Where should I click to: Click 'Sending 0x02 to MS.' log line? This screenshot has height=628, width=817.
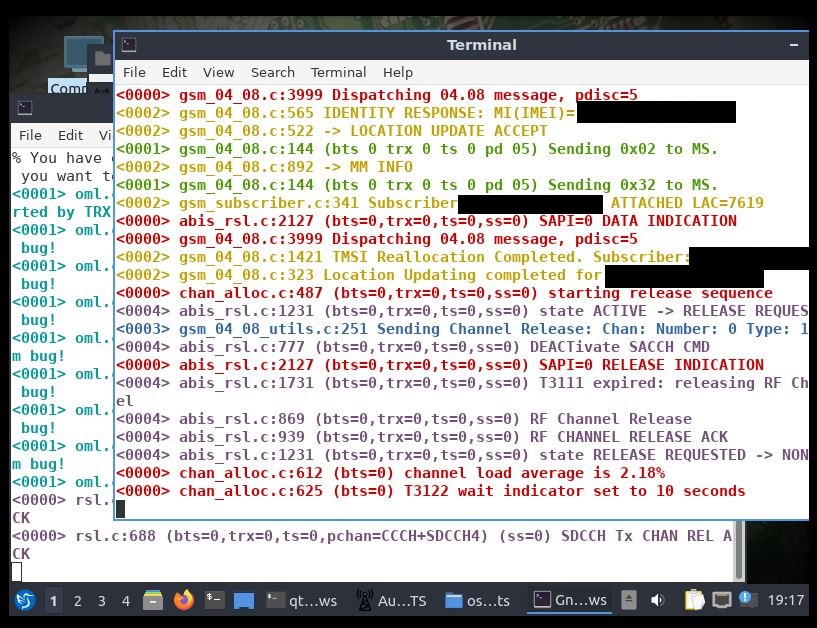[x=417, y=149]
